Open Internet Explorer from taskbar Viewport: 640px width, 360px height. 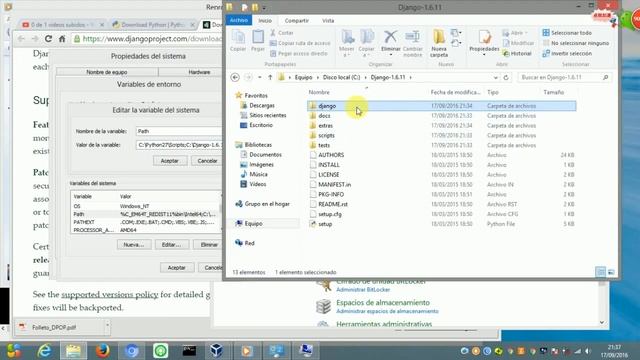pyautogui.click(x=44, y=350)
